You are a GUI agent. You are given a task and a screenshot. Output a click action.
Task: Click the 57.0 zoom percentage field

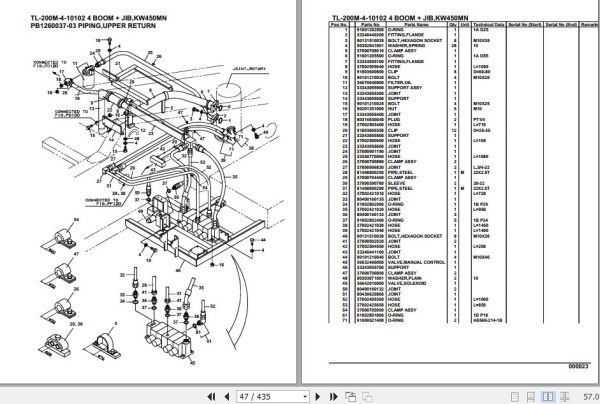coord(591,397)
